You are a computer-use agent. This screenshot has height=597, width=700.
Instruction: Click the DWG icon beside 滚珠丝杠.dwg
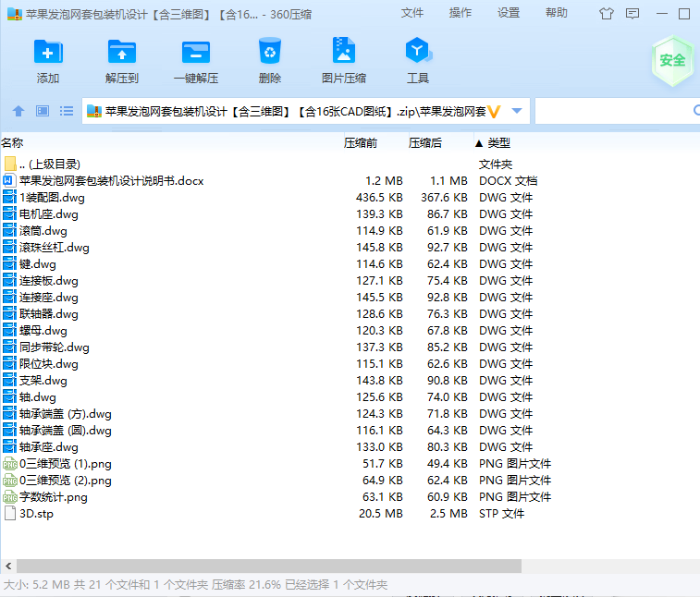pos(9,247)
